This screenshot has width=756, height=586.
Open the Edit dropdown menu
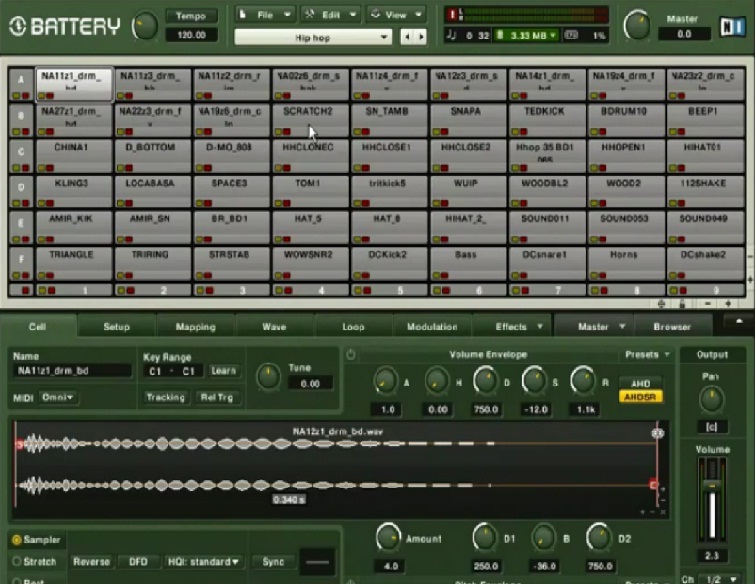[x=331, y=15]
